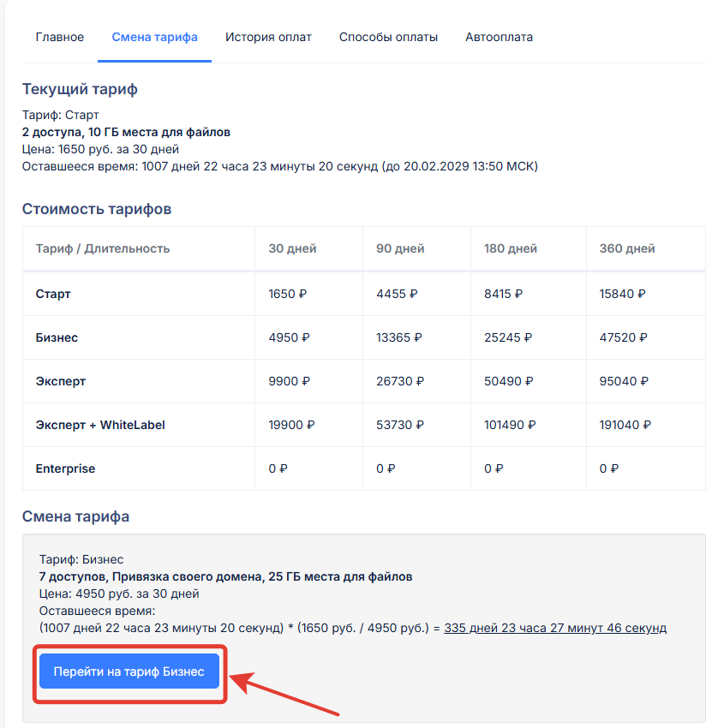Go to the Автооплата tab

coord(499,37)
